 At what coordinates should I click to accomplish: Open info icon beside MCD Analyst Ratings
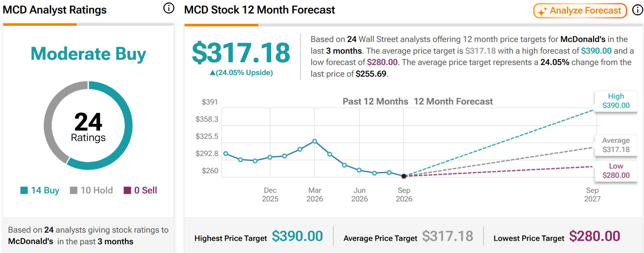coord(169,8)
